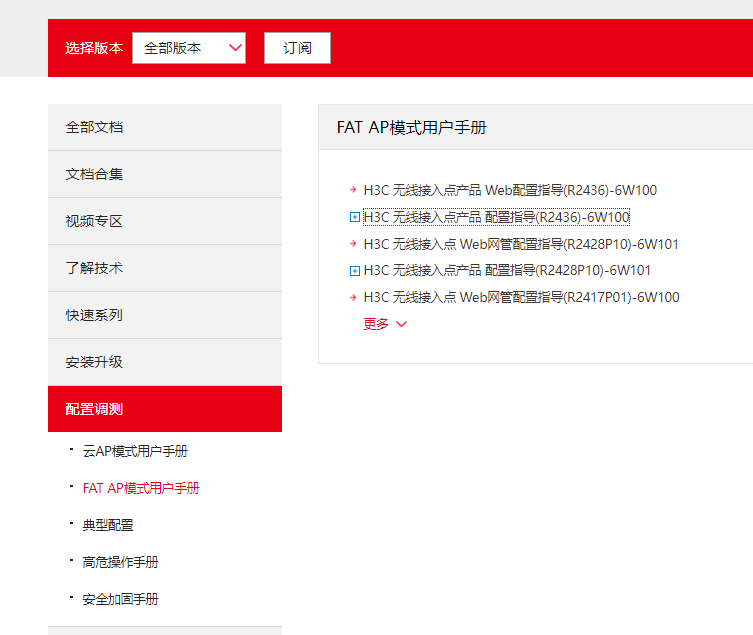Image resolution: width=753 pixels, height=635 pixels.
Task: Click the 订阅 subscribe button
Action: coord(297,48)
